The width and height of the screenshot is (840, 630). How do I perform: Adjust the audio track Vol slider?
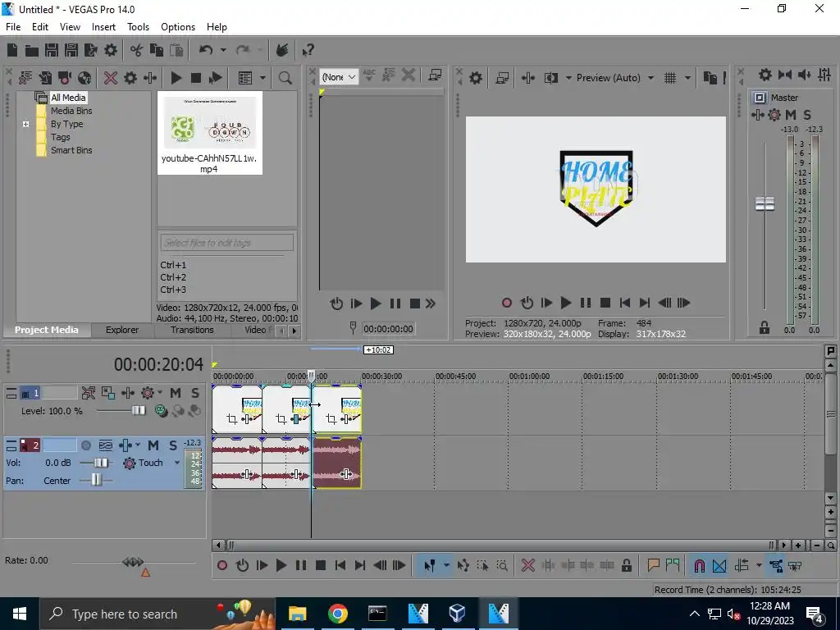coord(101,463)
